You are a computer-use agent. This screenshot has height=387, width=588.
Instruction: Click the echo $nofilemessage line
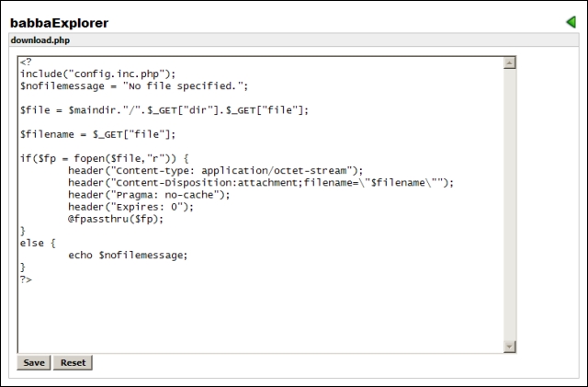tap(128, 255)
